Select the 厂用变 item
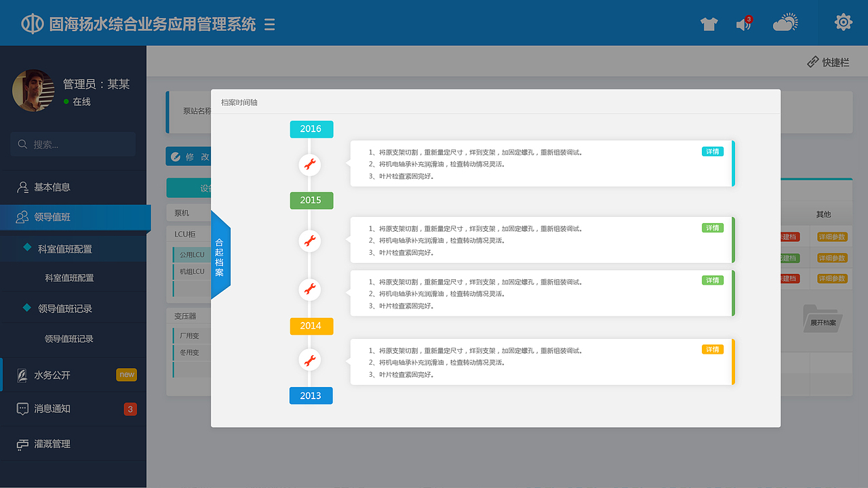 coord(192,335)
